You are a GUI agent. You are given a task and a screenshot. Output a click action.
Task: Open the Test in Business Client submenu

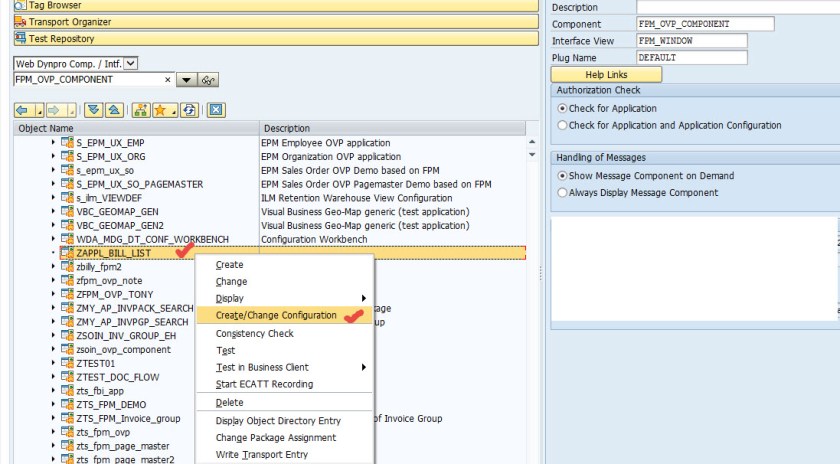(284, 367)
